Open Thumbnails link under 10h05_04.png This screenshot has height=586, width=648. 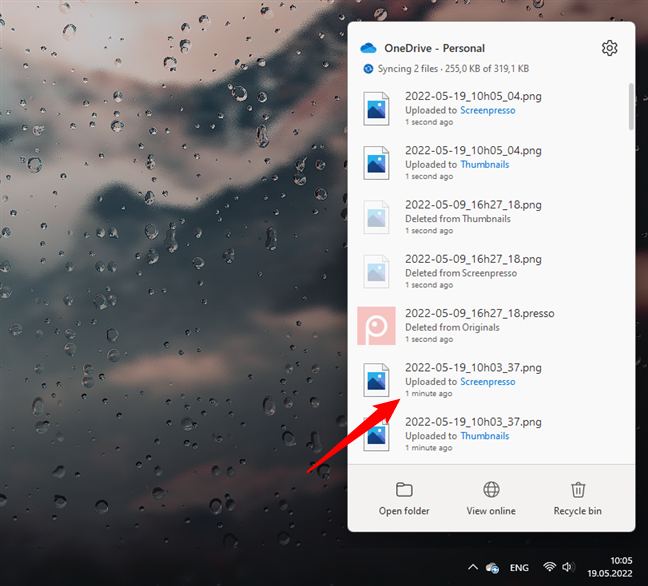(485, 164)
